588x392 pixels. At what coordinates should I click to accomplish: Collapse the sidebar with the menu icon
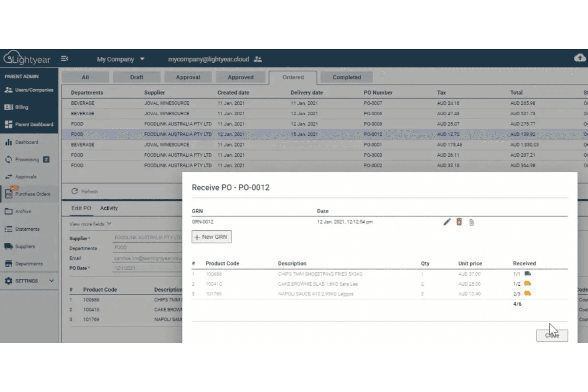pyautogui.click(x=64, y=59)
